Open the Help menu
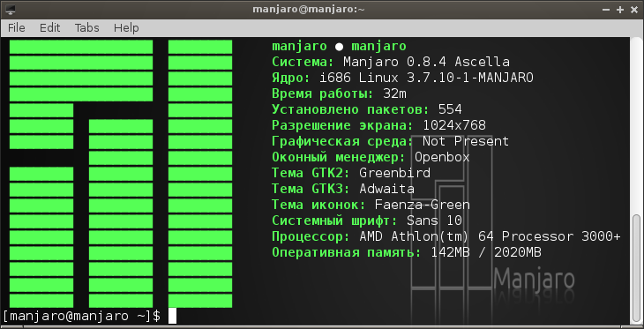Viewport: 644px width, 329px height. 126,28
